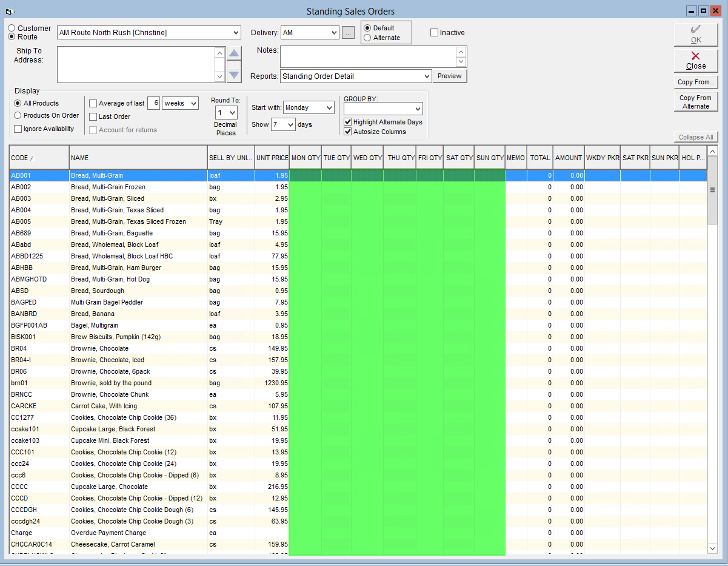This screenshot has height=566, width=728.
Task: Click the ellipsis button beside Delivery
Action: coord(348,33)
